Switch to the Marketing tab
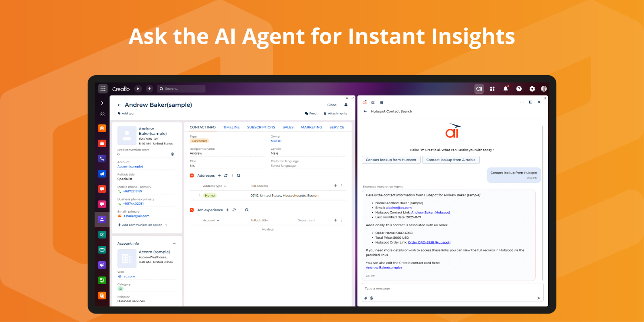 tap(311, 127)
